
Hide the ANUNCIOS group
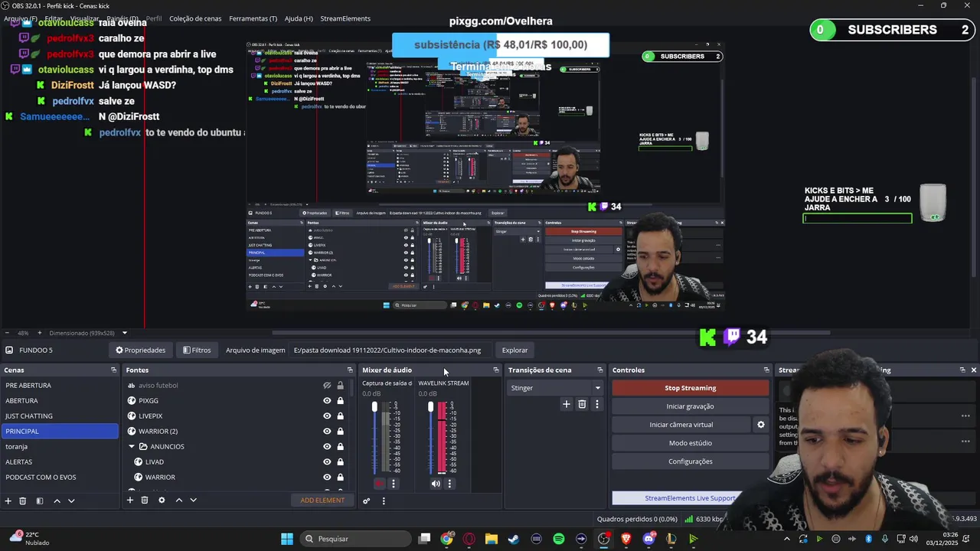pos(327,447)
